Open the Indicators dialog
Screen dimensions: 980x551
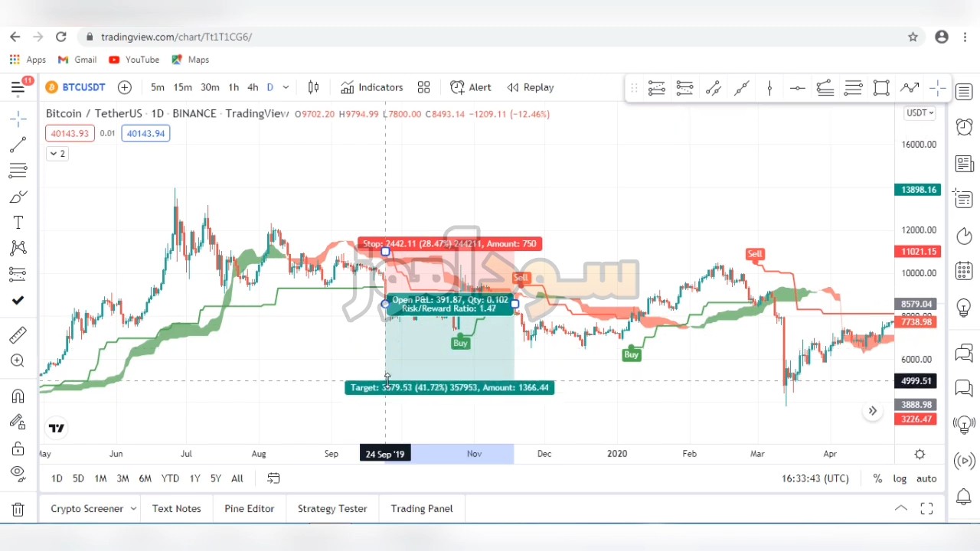tap(372, 87)
